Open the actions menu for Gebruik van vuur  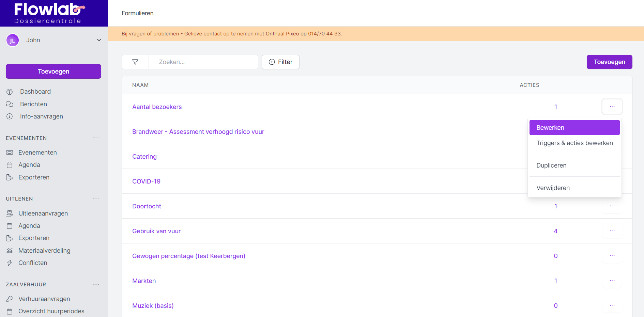coord(612,231)
